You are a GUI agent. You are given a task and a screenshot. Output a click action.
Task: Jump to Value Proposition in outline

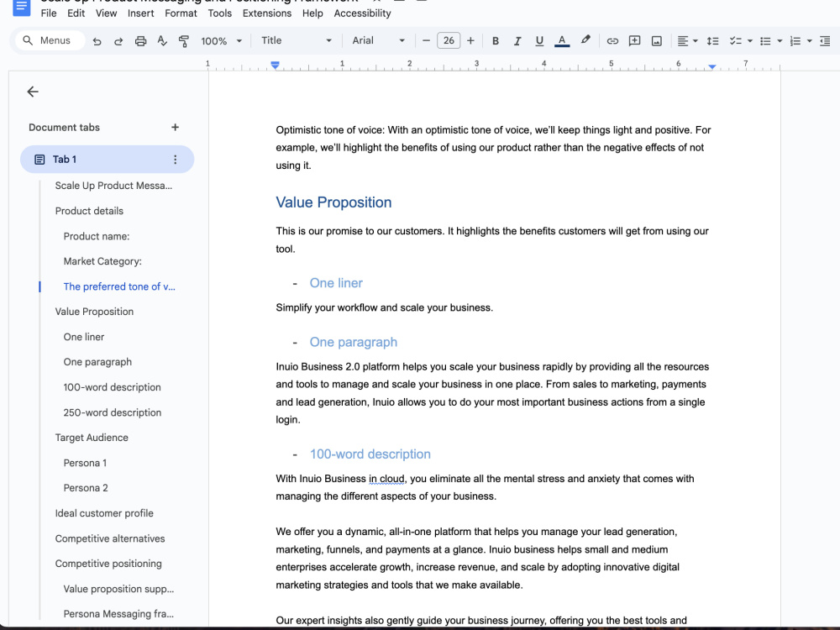[94, 312]
